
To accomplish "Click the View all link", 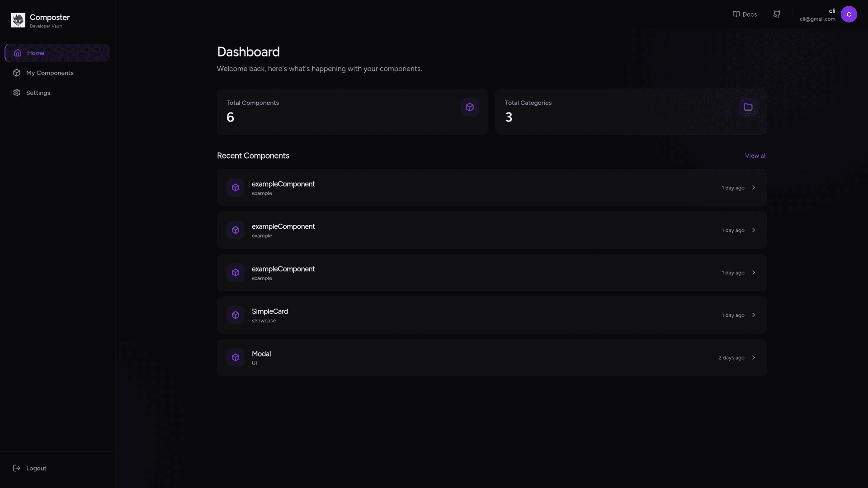I will tap(755, 155).
